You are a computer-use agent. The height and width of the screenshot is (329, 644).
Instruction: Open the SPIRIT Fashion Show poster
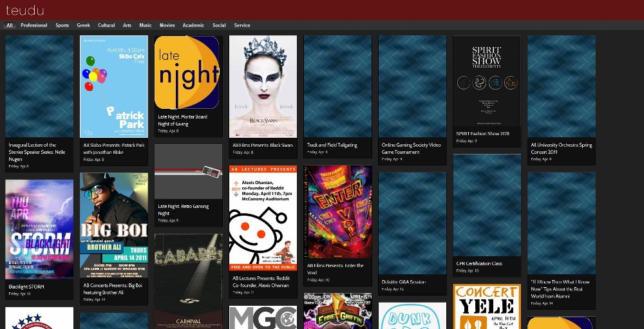click(487, 81)
